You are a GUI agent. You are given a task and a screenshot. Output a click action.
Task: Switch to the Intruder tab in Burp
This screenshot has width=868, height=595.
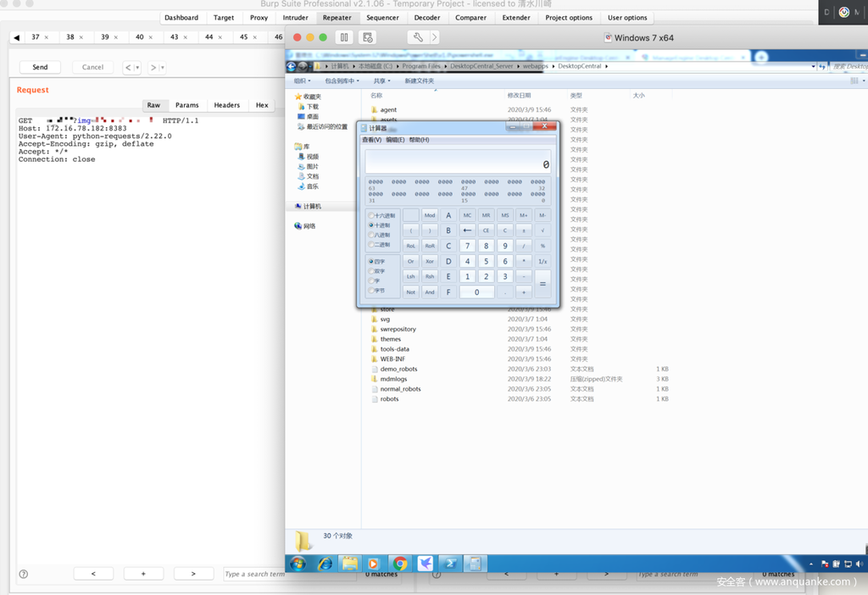pos(296,18)
